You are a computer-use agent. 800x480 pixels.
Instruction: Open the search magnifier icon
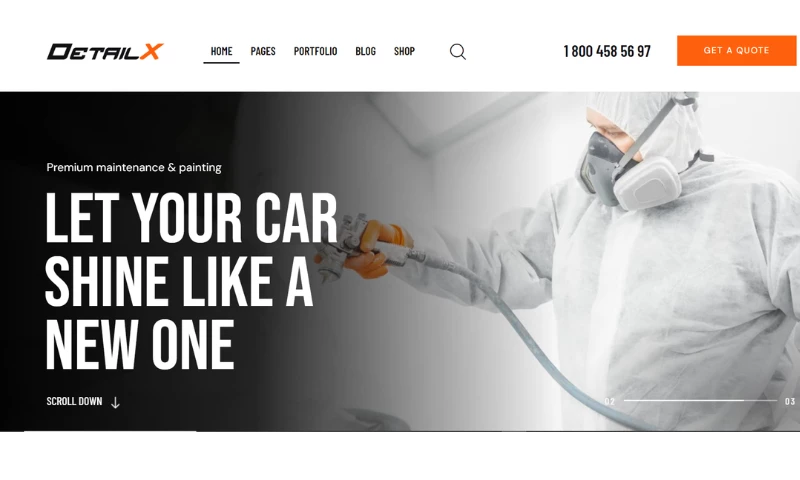458,52
